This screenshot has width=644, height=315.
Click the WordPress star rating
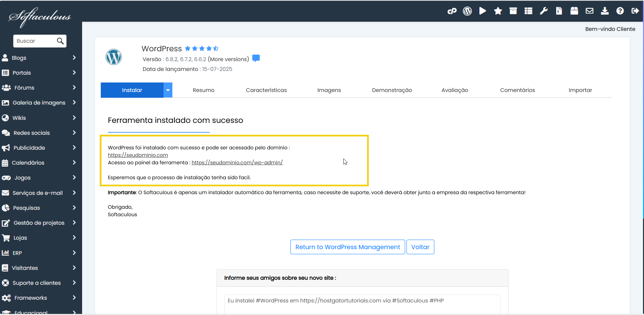(x=202, y=49)
